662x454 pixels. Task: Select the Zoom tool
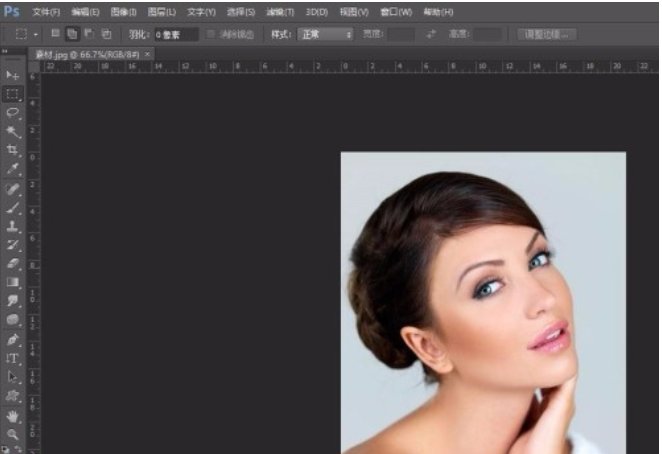click(13, 435)
